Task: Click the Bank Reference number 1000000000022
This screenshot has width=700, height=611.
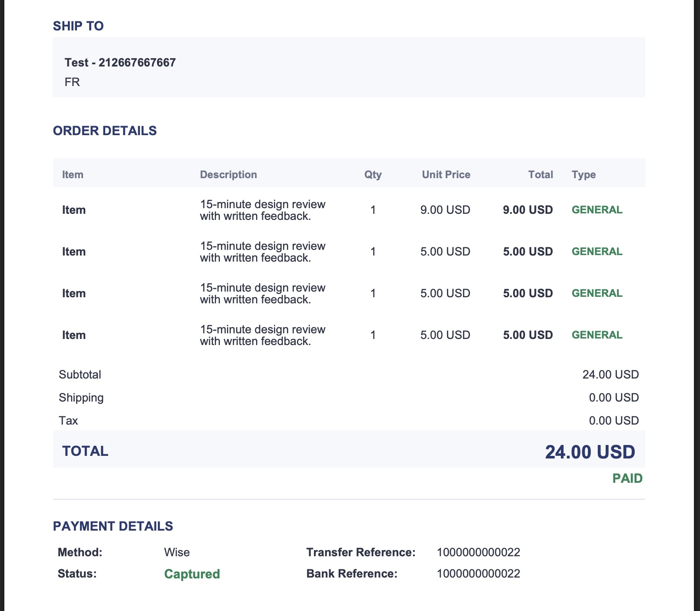Action: point(478,574)
